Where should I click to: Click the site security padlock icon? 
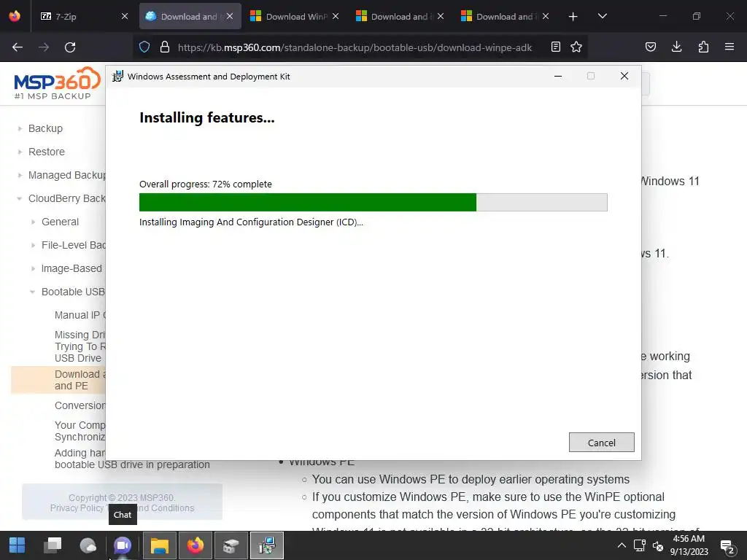[165, 47]
